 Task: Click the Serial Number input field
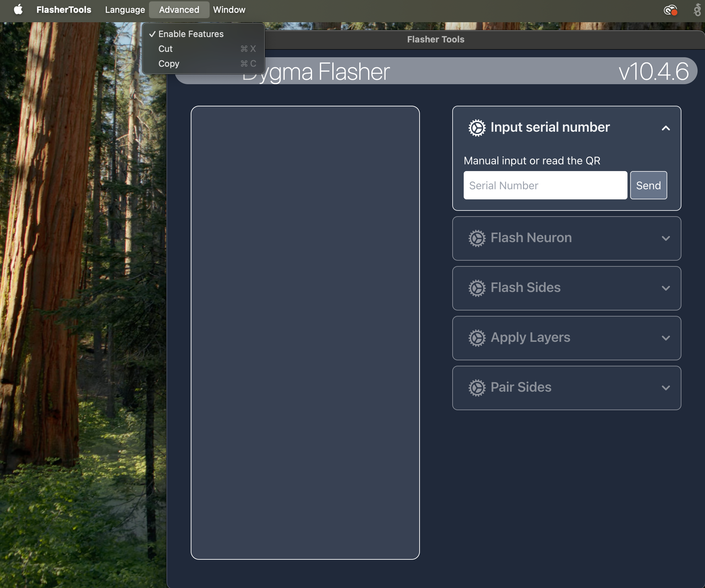545,185
